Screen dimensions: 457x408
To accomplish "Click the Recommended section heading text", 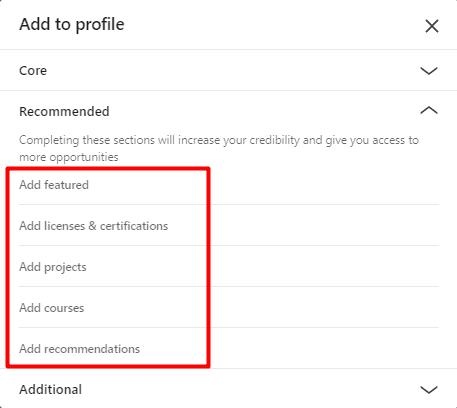I will 64,111.
